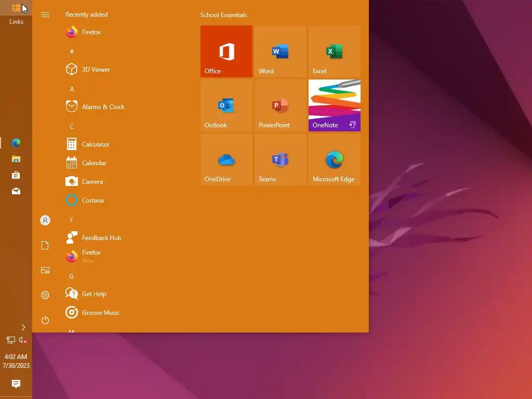The height and width of the screenshot is (399, 532).
Task: Show hidden system tray icons chevron
Action: 23,327
